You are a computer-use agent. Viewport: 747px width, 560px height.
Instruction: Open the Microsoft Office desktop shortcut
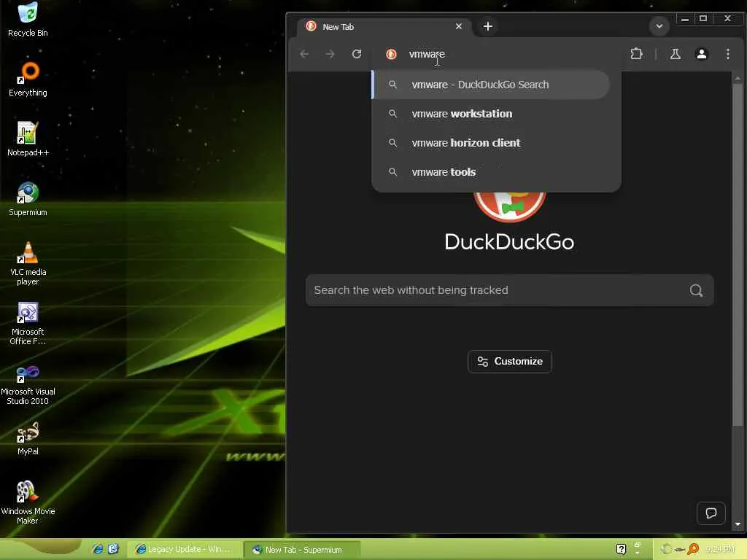click(x=28, y=323)
